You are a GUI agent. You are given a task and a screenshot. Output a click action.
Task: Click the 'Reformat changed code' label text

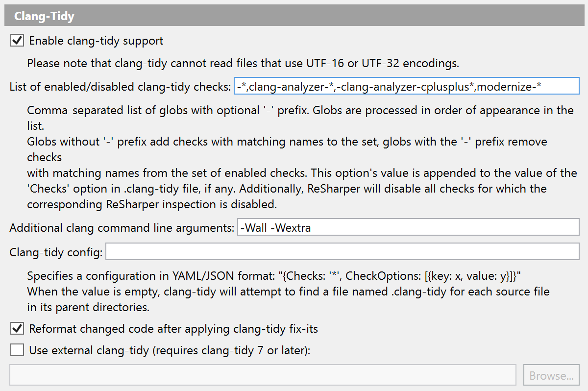click(173, 329)
